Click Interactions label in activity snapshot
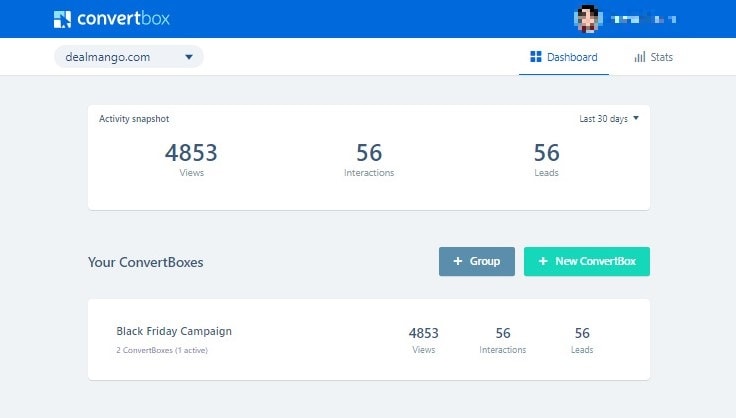The width and height of the screenshot is (736, 418). pos(369,173)
